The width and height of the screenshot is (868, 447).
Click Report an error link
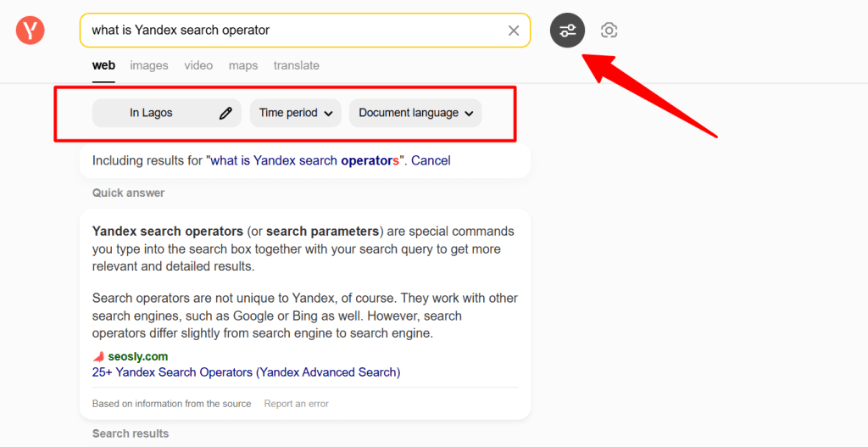(x=296, y=404)
